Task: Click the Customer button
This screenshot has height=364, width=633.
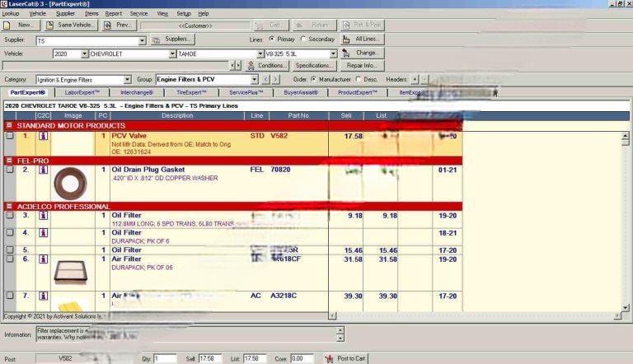Action: coord(195,26)
